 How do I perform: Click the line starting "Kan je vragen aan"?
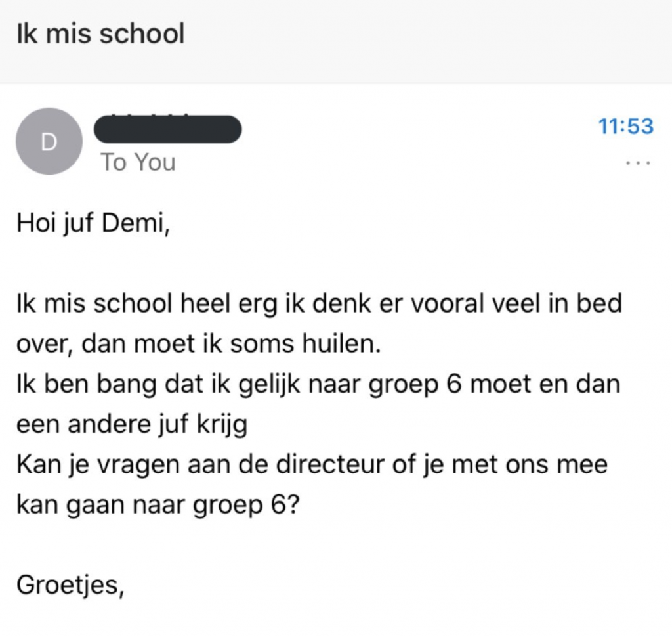[312, 464]
